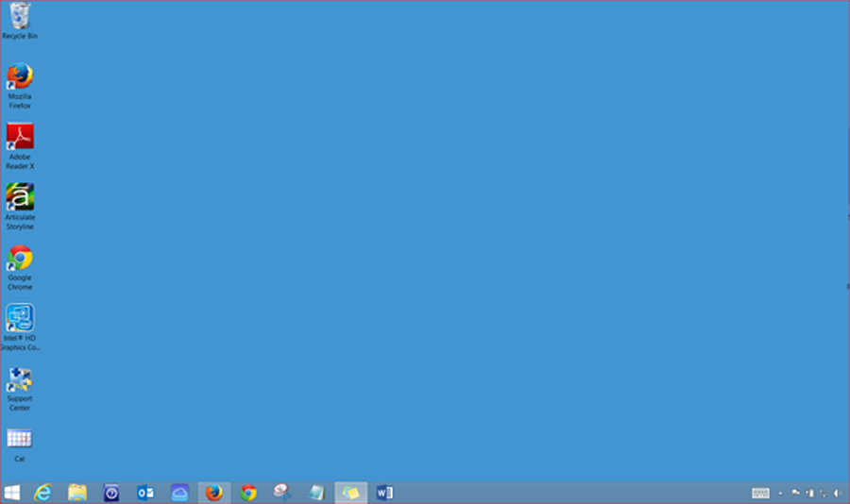This screenshot has height=504, width=850.
Task: Click the Google Chrome desktop shortcut
Action: pyautogui.click(x=20, y=259)
